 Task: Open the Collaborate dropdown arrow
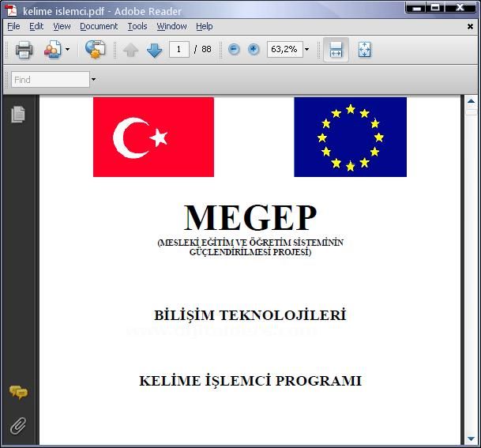click(x=67, y=49)
